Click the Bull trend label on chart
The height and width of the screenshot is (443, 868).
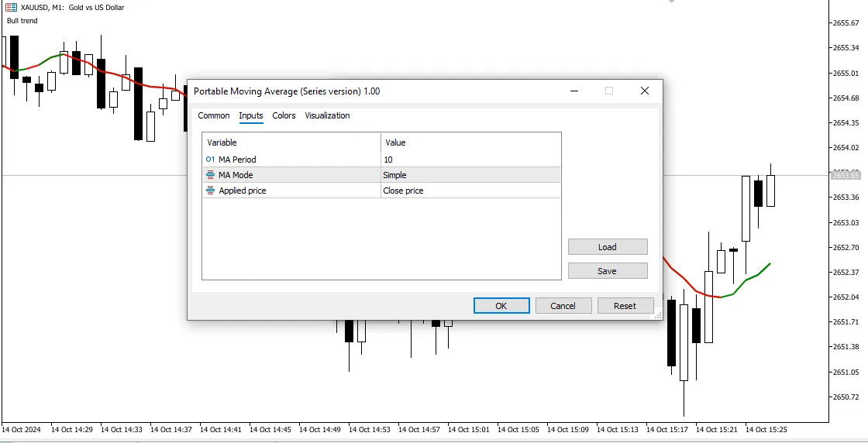[22, 21]
